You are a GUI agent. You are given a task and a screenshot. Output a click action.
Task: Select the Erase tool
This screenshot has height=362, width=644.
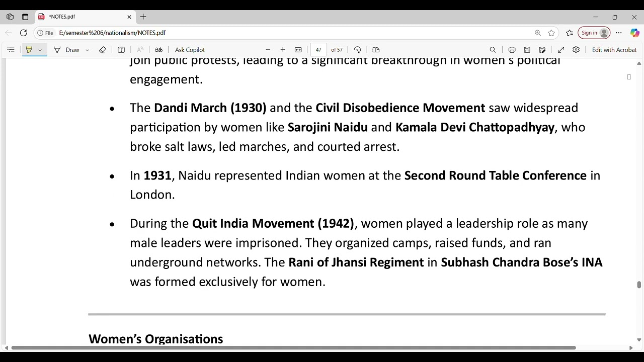103,50
